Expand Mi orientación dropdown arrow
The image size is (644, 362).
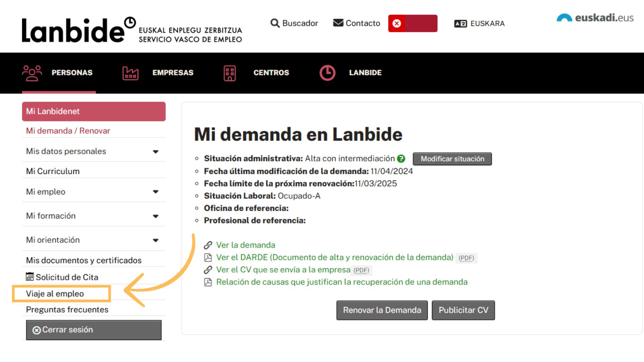(x=155, y=240)
